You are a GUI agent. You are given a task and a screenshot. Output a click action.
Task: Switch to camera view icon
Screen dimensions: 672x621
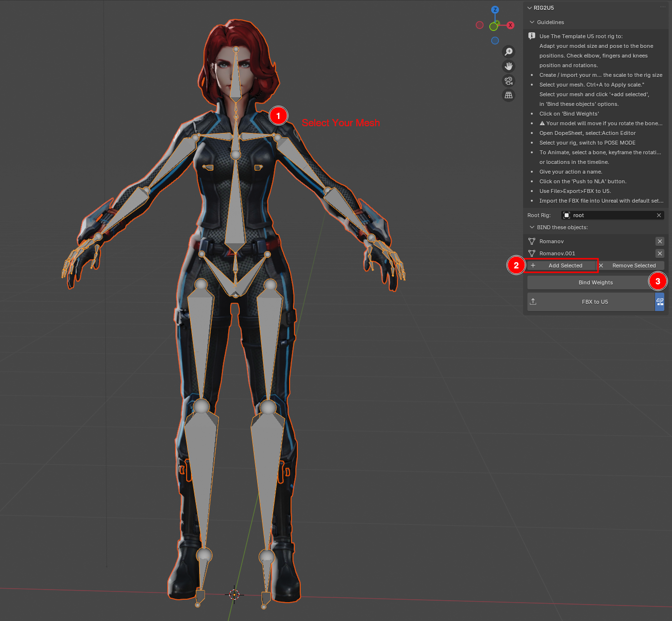click(509, 81)
